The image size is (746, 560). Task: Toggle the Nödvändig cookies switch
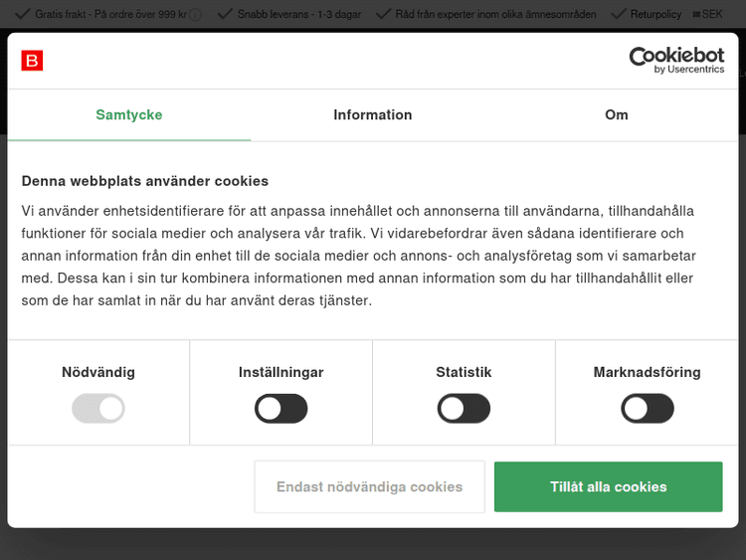tap(98, 408)
